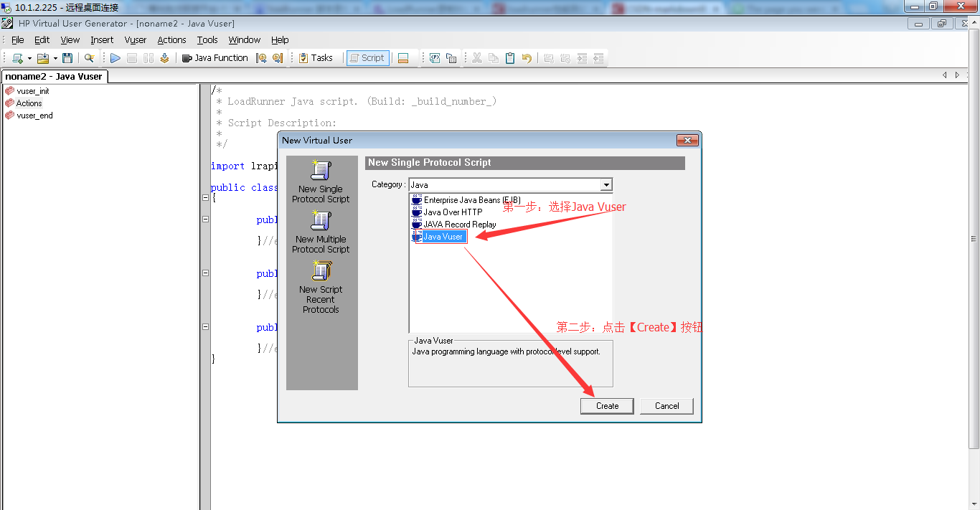Collapse the third method code fold

point(205,326)
